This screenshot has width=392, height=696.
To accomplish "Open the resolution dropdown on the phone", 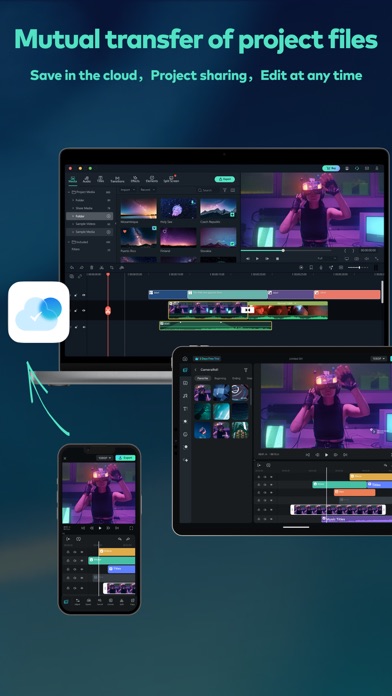I will pyautogui.click(x=105, y=458).
